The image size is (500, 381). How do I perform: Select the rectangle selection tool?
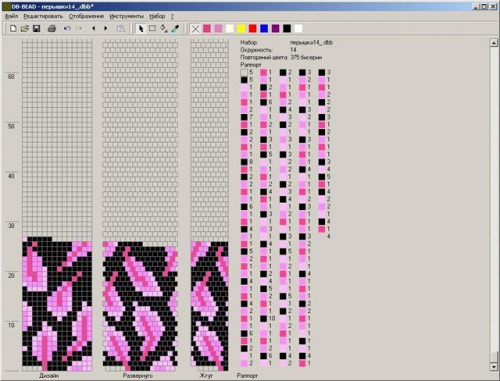pos(152,29)
